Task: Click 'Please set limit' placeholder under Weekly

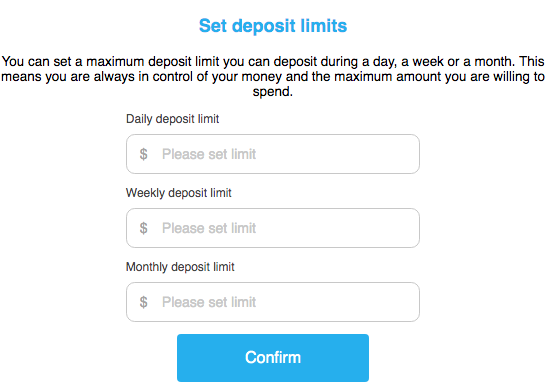Action: click(x=209, y=228)
